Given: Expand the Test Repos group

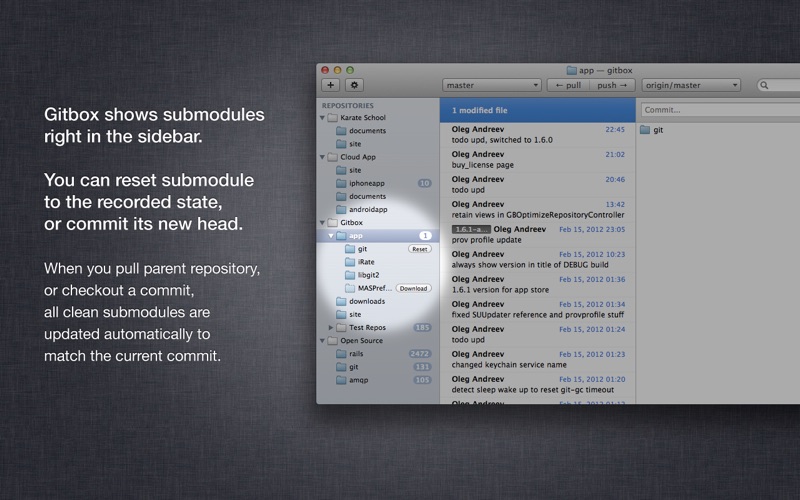Looking at the screenshot, I should coord(331,327).
